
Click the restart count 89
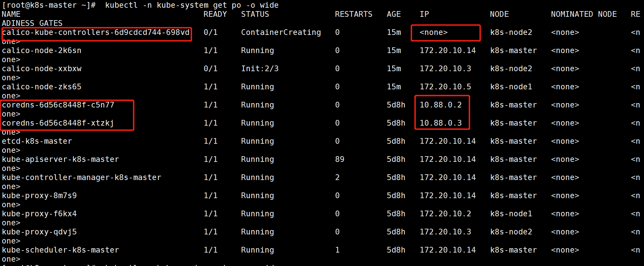[x=339, y=159]
